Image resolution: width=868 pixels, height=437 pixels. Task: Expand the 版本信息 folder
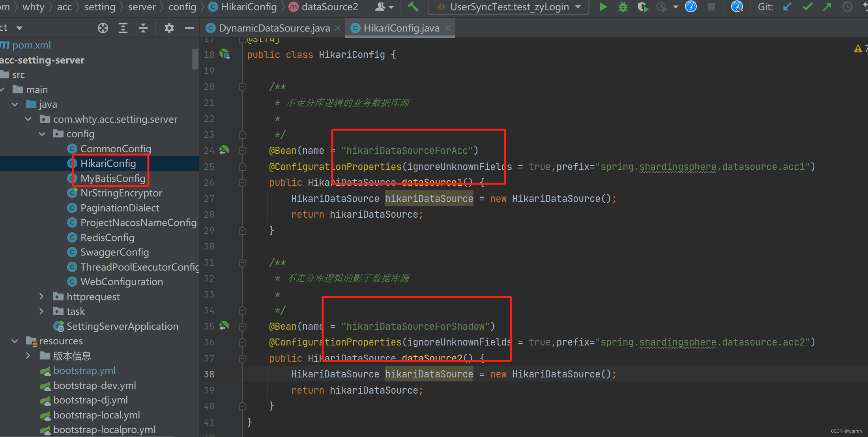pyautogui.click(x=28, y=356)
